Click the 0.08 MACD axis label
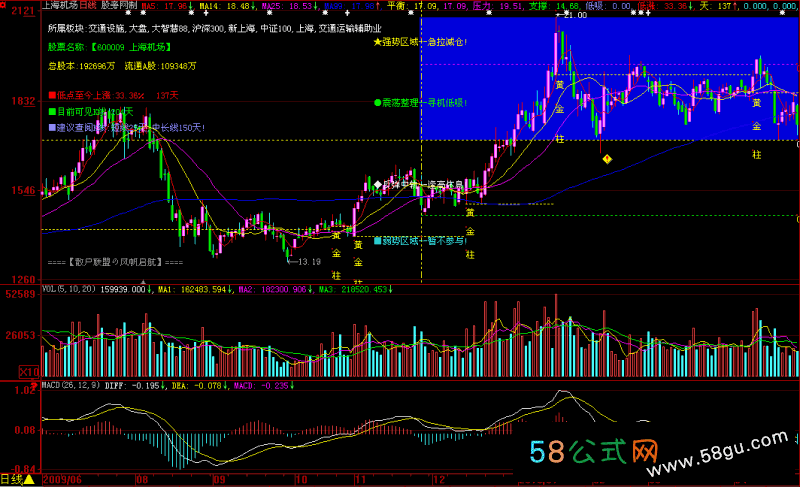Screen dimensions: 800x487 pos(25,430)
